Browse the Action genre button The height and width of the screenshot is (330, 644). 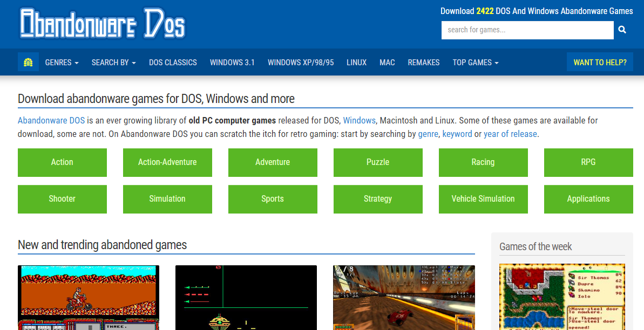point(62,162)
